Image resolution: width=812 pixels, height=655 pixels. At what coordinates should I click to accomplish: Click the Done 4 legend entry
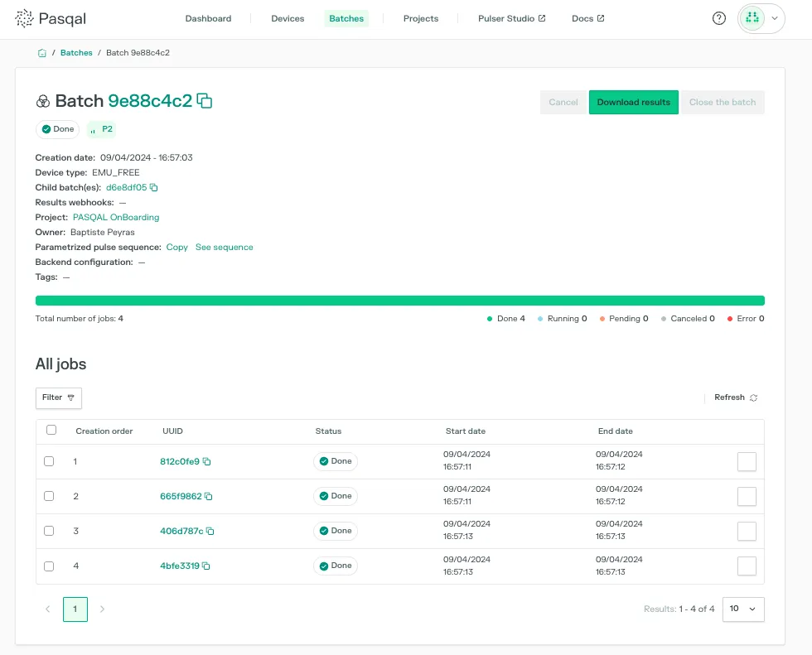[x=506, y=319]
